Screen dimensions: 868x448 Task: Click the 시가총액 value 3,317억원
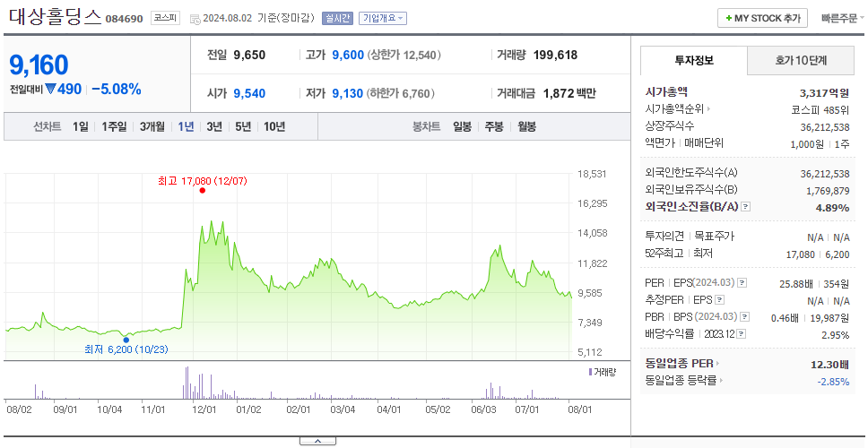[x=825, y=92]
